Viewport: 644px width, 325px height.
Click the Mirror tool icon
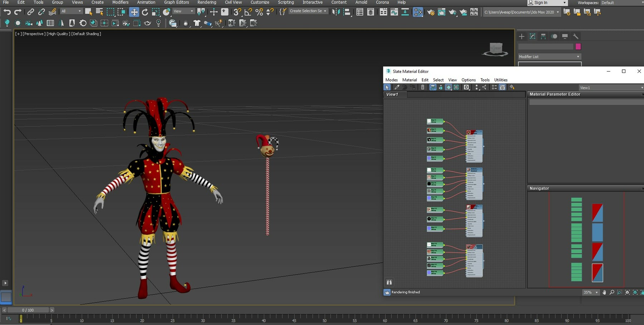point(336,12)
